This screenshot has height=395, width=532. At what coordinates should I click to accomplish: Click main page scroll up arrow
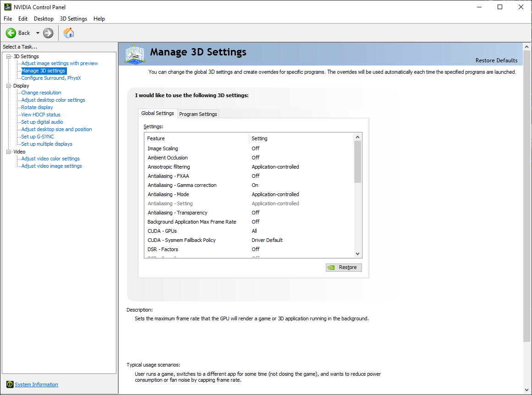point(527,47)
